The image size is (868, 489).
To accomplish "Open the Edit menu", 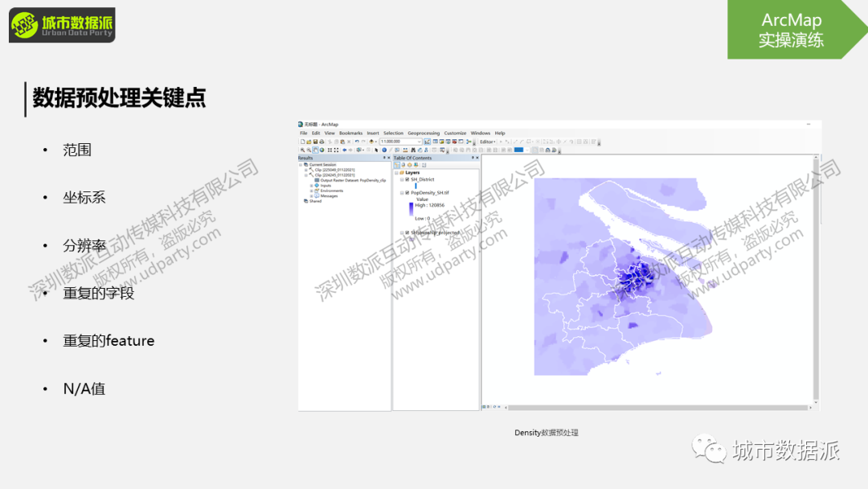I will (x=316, y=133).
